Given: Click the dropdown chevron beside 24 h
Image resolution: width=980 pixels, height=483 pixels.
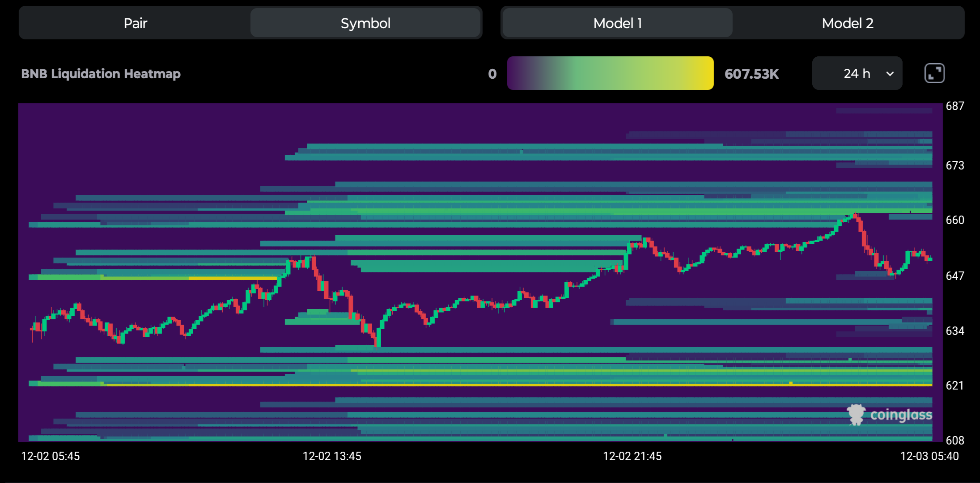Looking at the screenshot, I should tap(890, 74).
